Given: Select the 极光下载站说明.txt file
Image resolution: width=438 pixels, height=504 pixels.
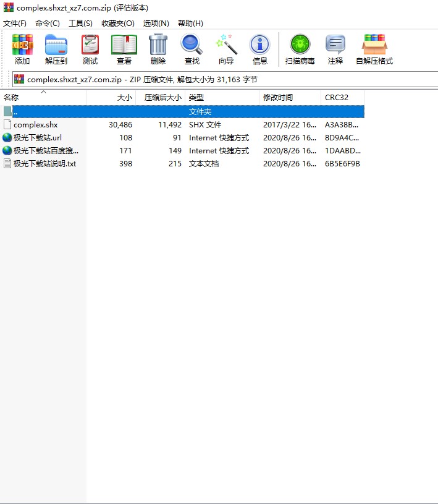Looking at the screenshot, I should (44, 163).
